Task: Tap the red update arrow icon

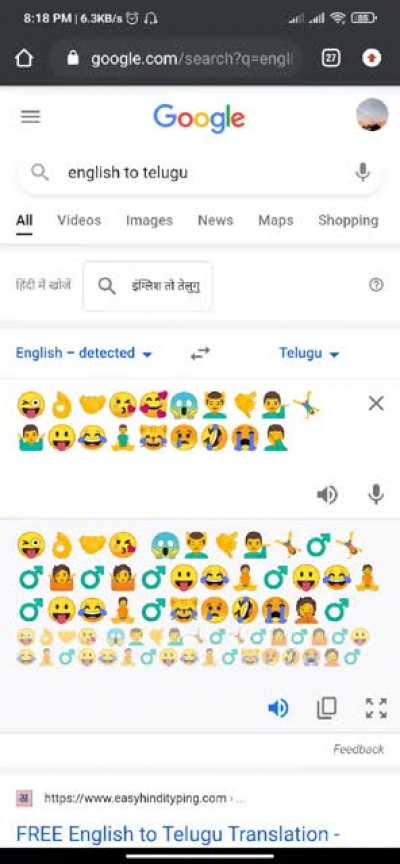Action: [x=372, y=58]
